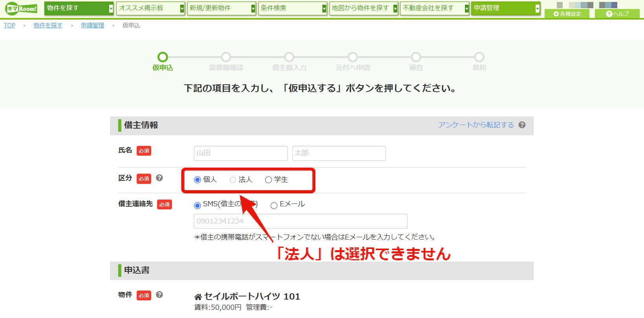
Task: Expand the 条件検索 dropdown arrow
Action: tap(324, 9)
